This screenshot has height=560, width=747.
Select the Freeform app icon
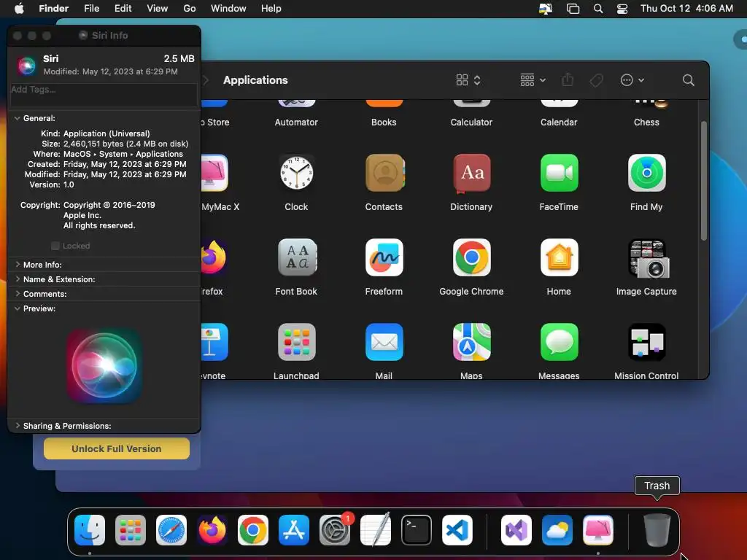[384, 257]
